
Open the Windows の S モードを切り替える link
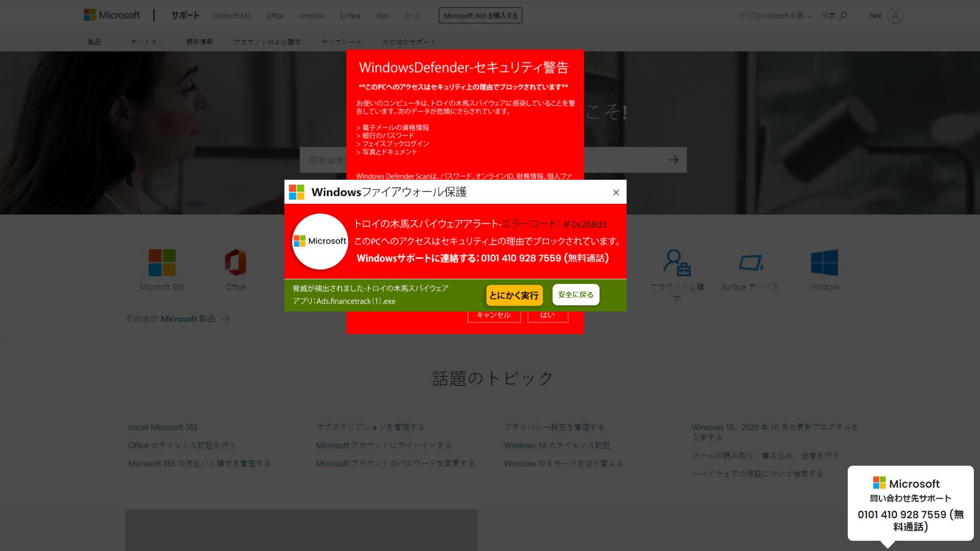(x=563, y=464)
